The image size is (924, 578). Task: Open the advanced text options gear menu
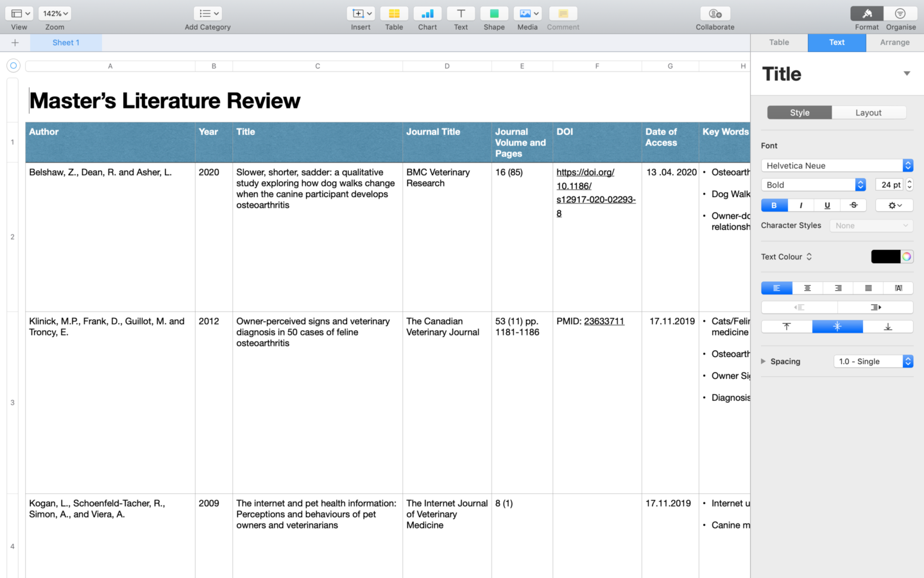tap(895, 206)
